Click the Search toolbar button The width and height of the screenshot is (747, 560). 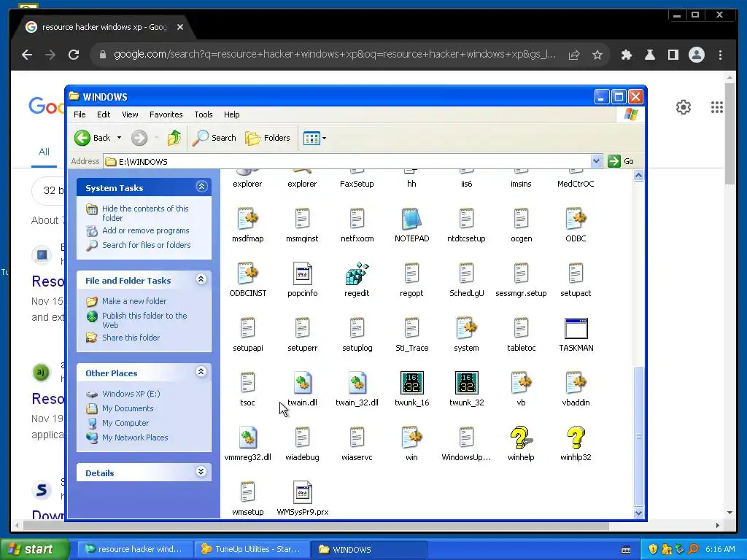click(214, 138)
